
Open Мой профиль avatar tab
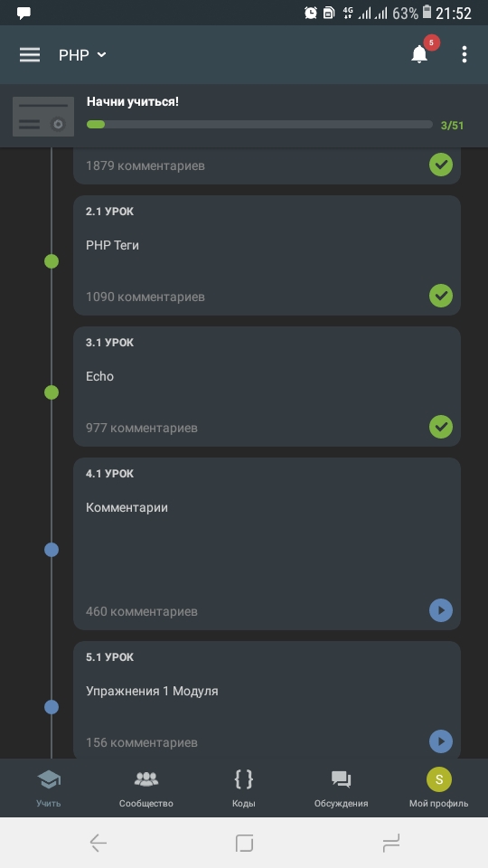[x=439, y=788]
